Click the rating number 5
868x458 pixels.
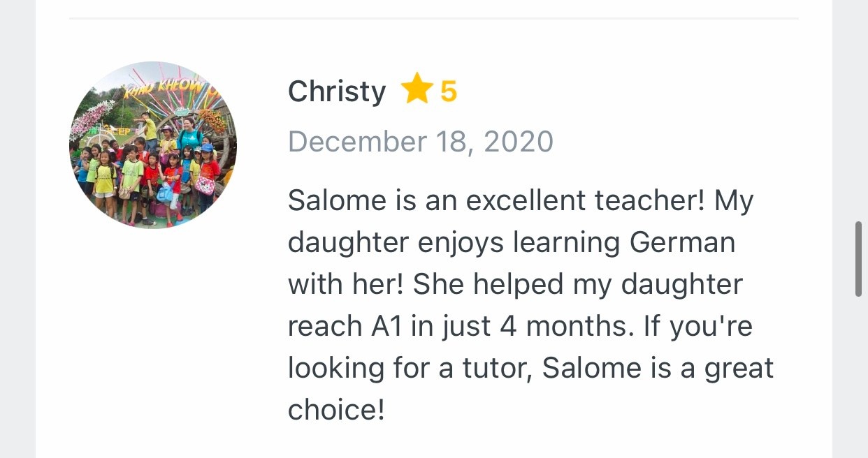point(449,91)
